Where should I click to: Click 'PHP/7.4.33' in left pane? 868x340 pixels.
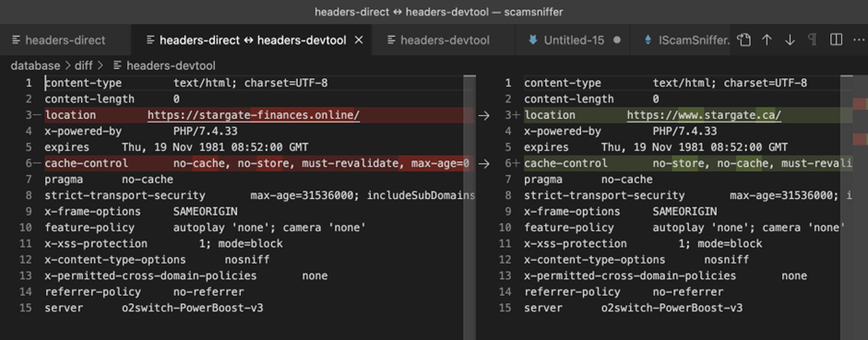click(x=206, y=132)
